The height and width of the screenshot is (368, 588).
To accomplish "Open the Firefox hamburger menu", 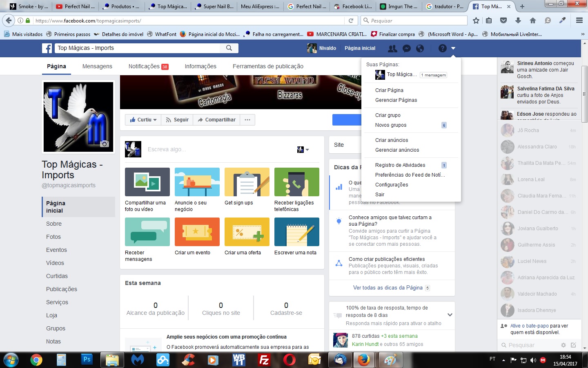I will point(579,20).
